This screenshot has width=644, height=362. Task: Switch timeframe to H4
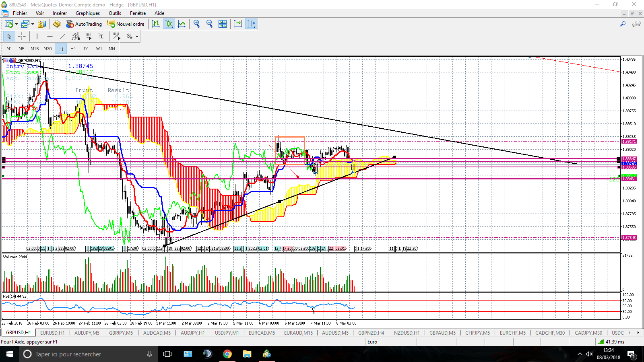[73, 49]
